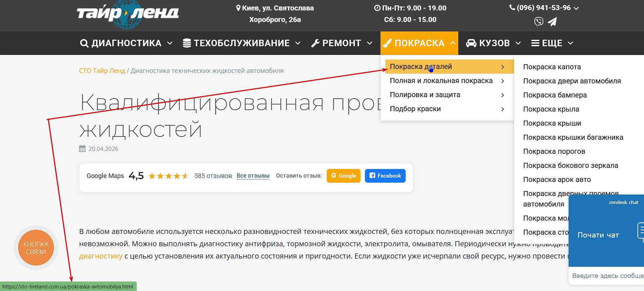Click the calendar icon beside 20.04.2026
Image resolution: width=644 pixels, height=291 pixels.
tap(82, 149)
